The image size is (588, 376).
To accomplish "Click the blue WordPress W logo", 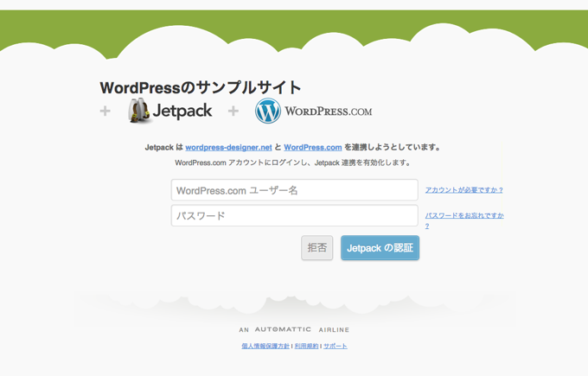I will pyautogui.click(x=268, y=111).
